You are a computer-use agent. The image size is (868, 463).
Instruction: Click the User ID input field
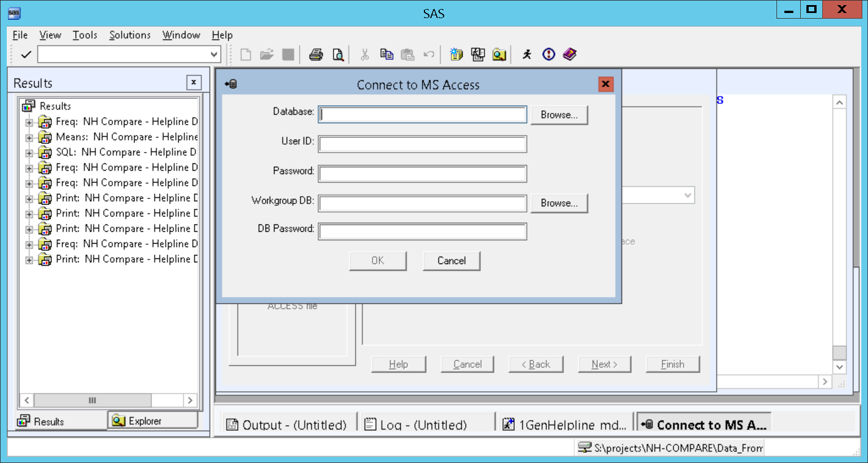pyautogui.click(x=422, y=144)
